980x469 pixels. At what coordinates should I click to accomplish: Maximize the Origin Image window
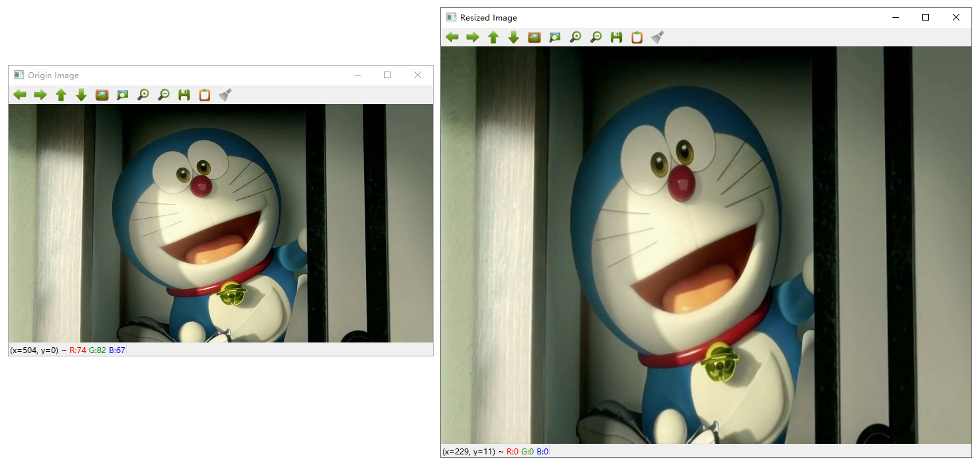click(x=387, y=75)
